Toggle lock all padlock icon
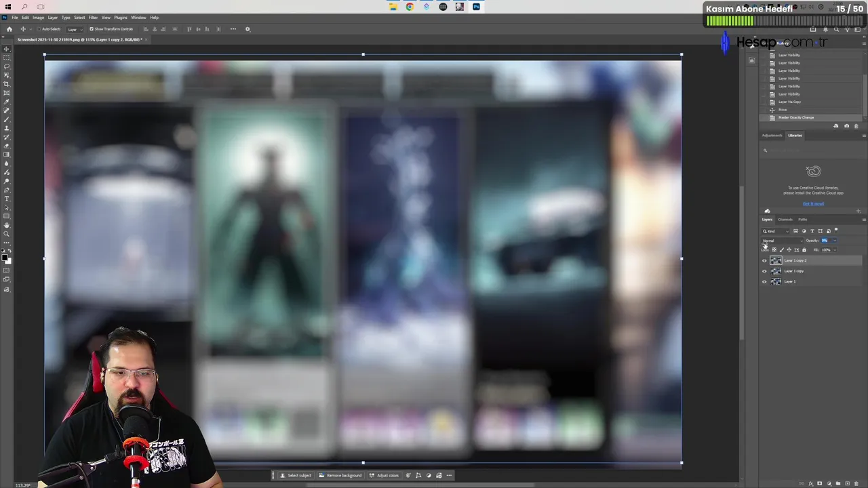 (x=804, y=249)
